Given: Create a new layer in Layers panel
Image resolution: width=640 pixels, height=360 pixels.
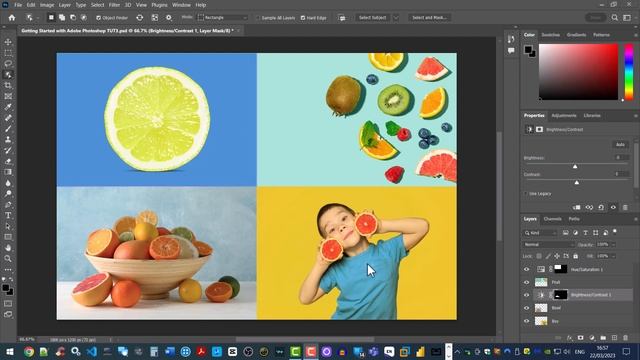Looking at the screenshot, I should coord(614,338).
